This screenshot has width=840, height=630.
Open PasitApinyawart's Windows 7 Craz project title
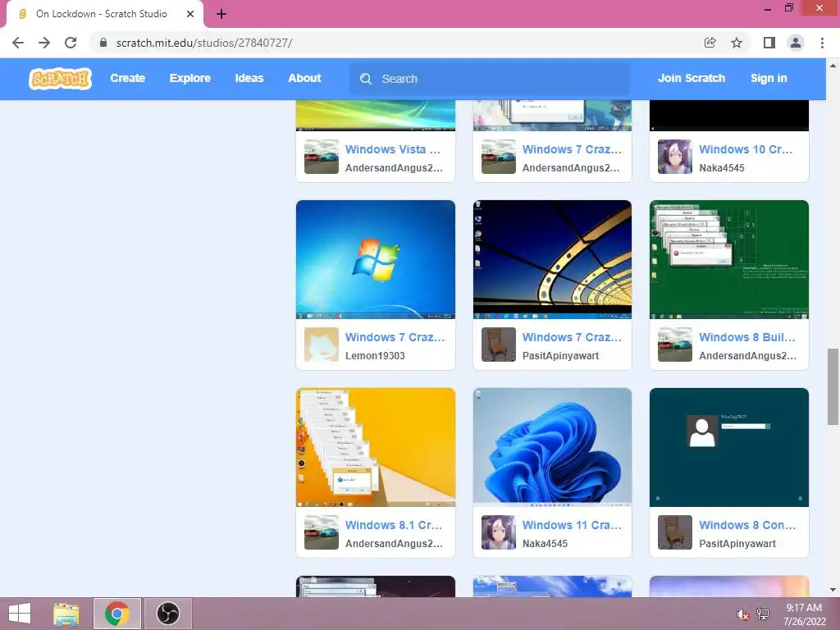tap(572, 337)
